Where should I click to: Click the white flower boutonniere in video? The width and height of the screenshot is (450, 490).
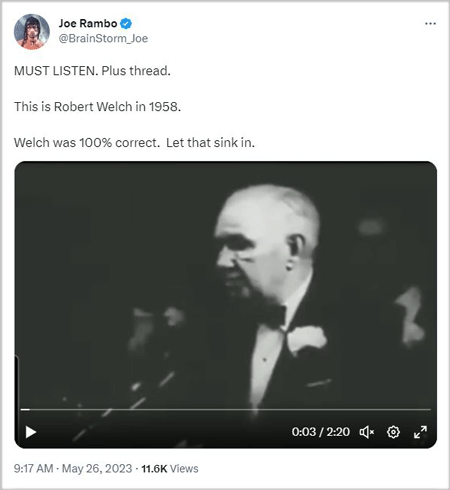coord(307,339)
